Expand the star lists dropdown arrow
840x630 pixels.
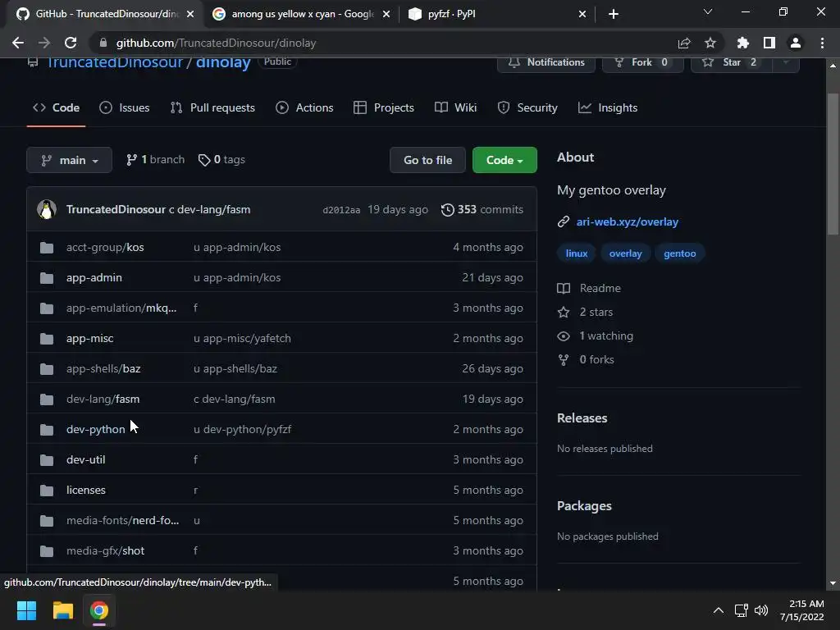tap(786, 62)
